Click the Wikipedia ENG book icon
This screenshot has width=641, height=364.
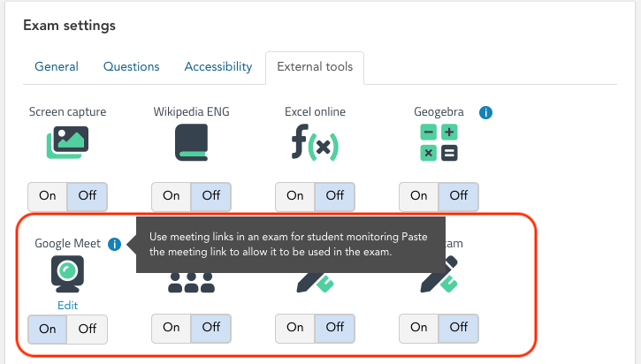(x=191, y=142)
